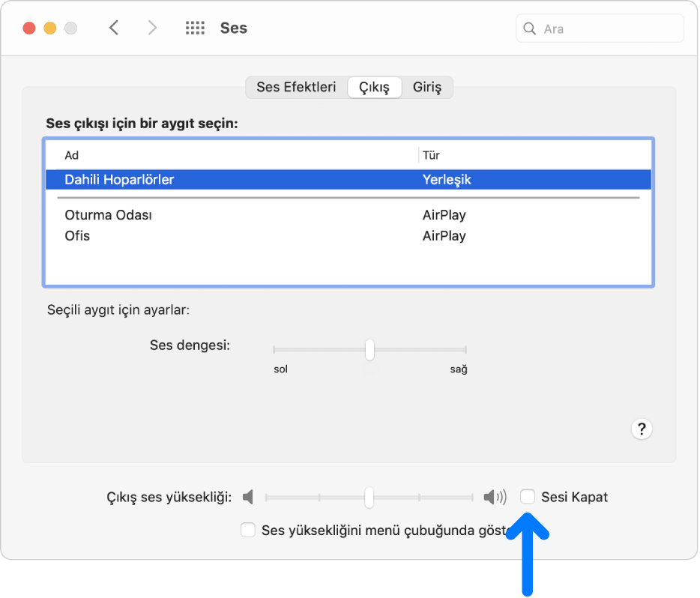The width and height of the screenshot is (700, 598).
Task: Choose the Ofis AirPlay device
Action: point(349,235)
